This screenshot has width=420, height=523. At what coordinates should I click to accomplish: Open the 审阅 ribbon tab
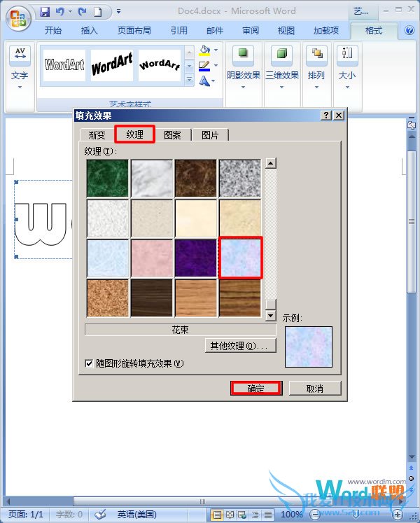pyautogui.click(x=251, y=31)
